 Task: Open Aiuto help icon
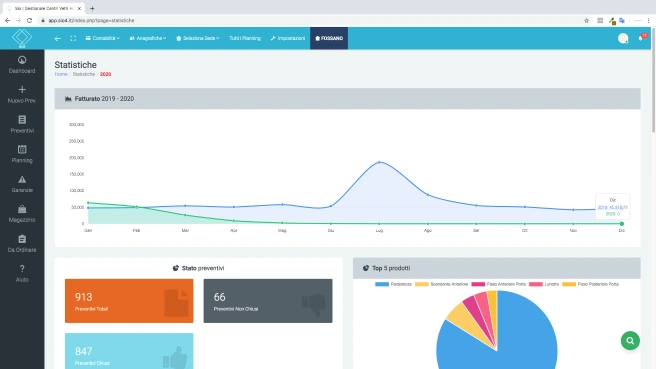pyautogui.click(x=22, y=269)
